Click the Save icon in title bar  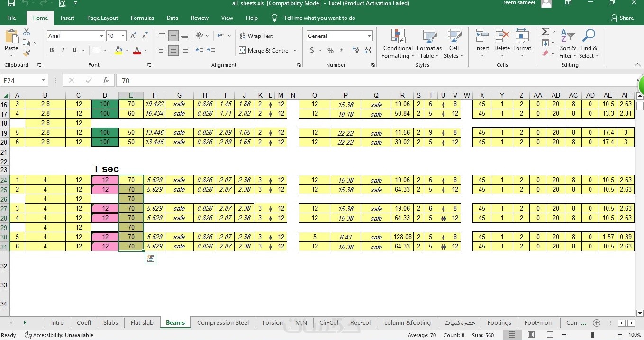(11, 3)
